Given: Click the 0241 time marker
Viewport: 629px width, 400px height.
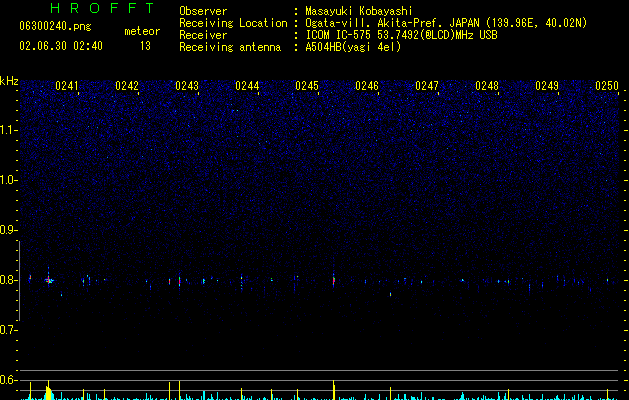Looking at the screenshot, I should pos(67,86).
